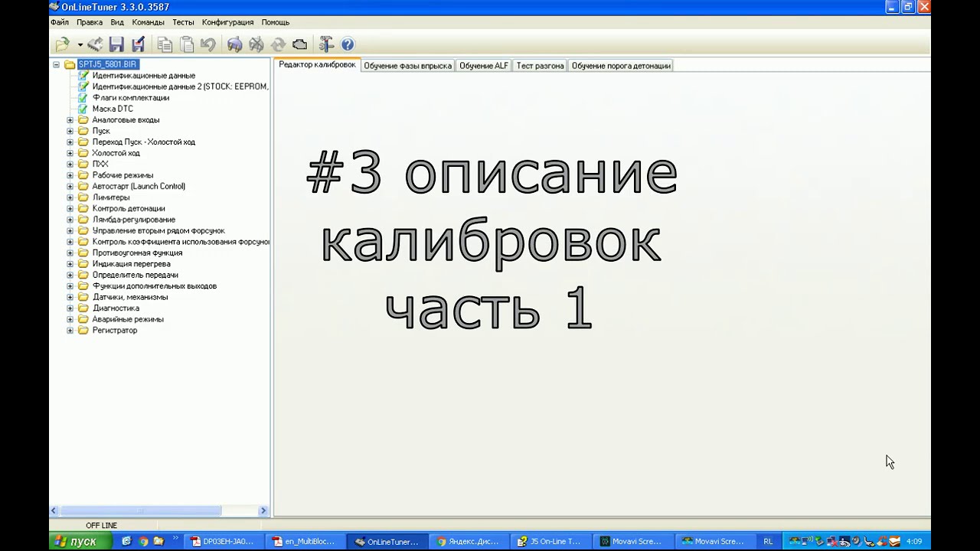Screen dimensions: 980x551
Task: Select Идентификационные данные 2 (STOCK: EEPROM) item
Action: tap(181, 86)
